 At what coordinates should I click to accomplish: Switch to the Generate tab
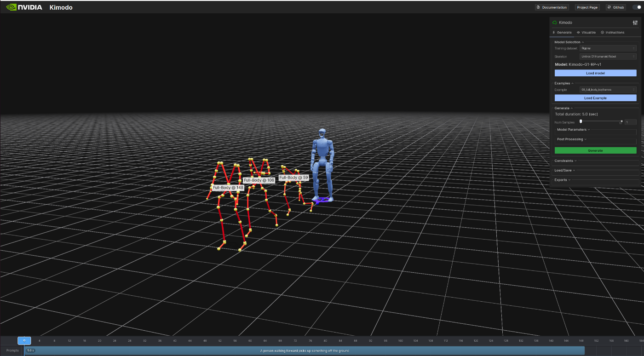[x=562, y=33]
